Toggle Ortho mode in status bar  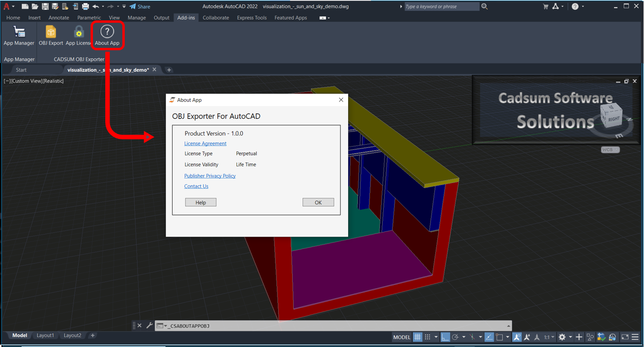point(445,337)
